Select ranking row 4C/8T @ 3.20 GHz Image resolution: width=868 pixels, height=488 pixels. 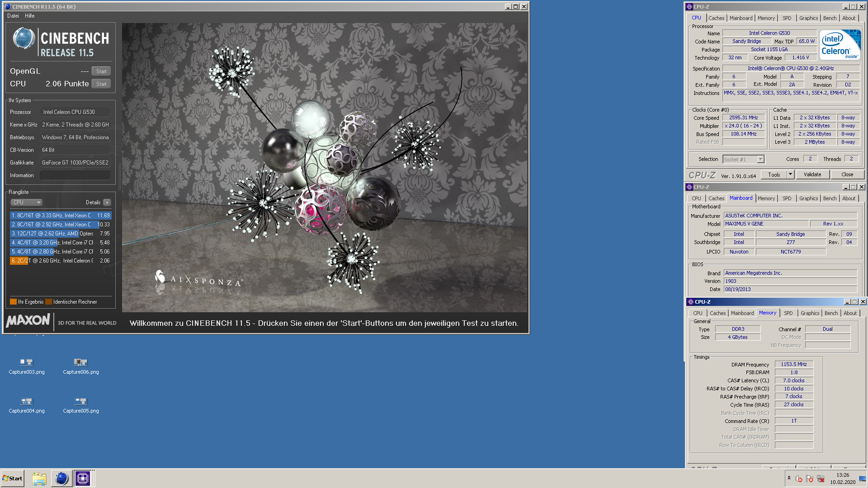click(x=61, y=243)
